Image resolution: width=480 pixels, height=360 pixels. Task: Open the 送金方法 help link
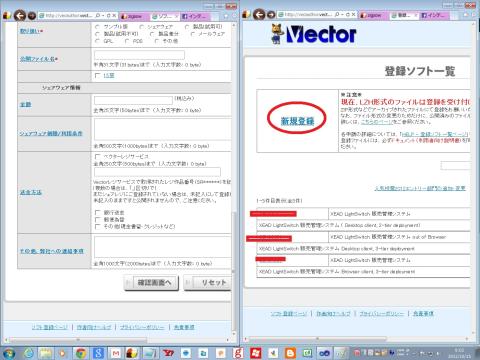pyautogui.click(x=31, y=192)
